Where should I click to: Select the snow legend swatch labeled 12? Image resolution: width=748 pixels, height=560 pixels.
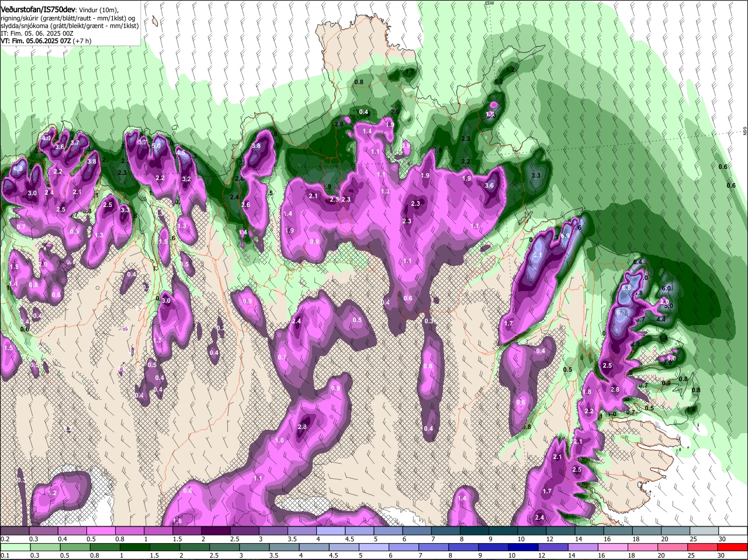561,530
